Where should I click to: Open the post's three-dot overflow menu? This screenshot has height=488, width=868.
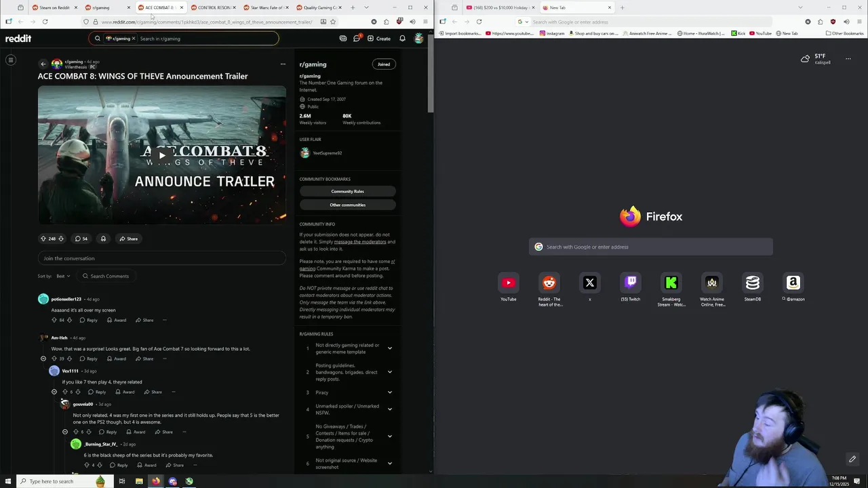coord(283,64)
